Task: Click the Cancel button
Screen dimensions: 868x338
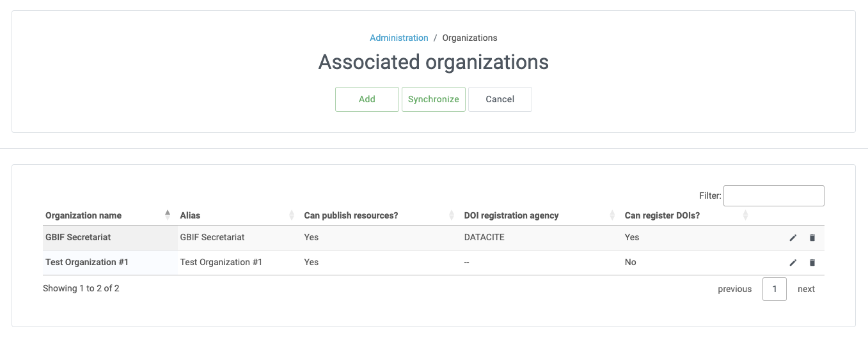Action: point(500,99)
